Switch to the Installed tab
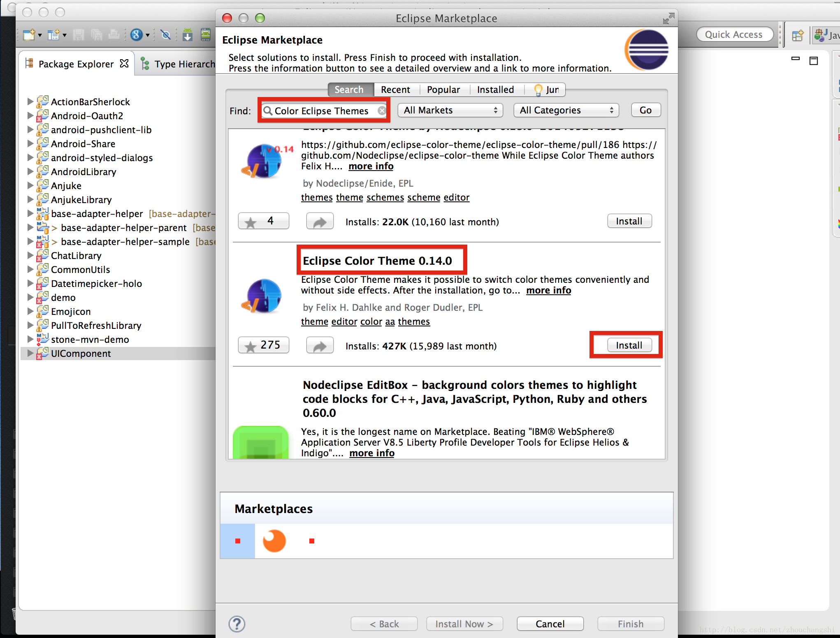The height and width of the screenshot is (638, 840). point(495,90)
